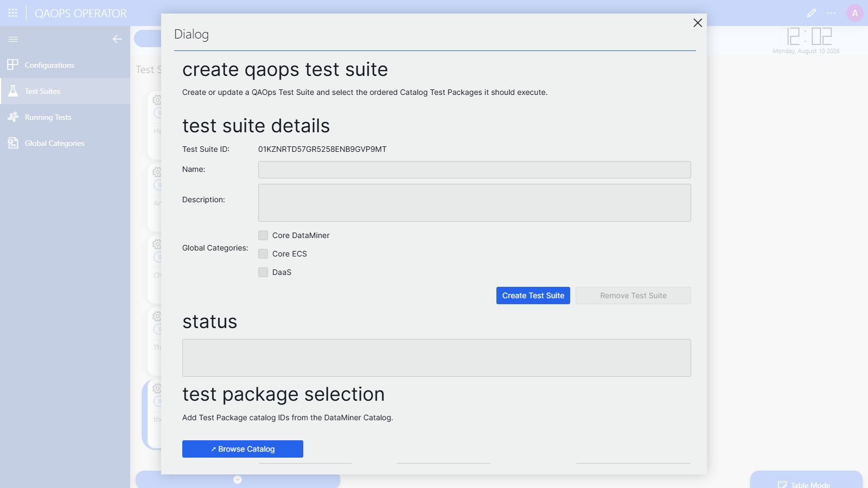Select Test Suite ID value text
This screenshot has width=868, height=488.
tap(322, 149)
